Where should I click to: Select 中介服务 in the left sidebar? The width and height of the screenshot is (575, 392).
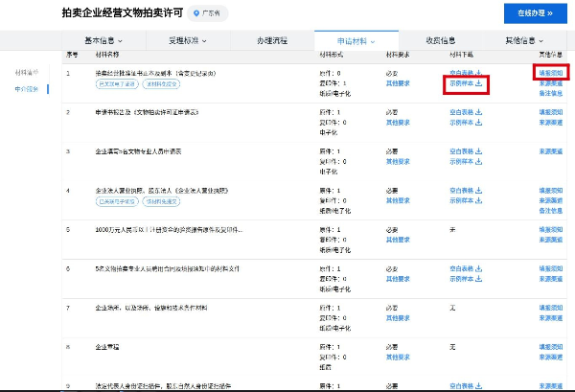27,89
